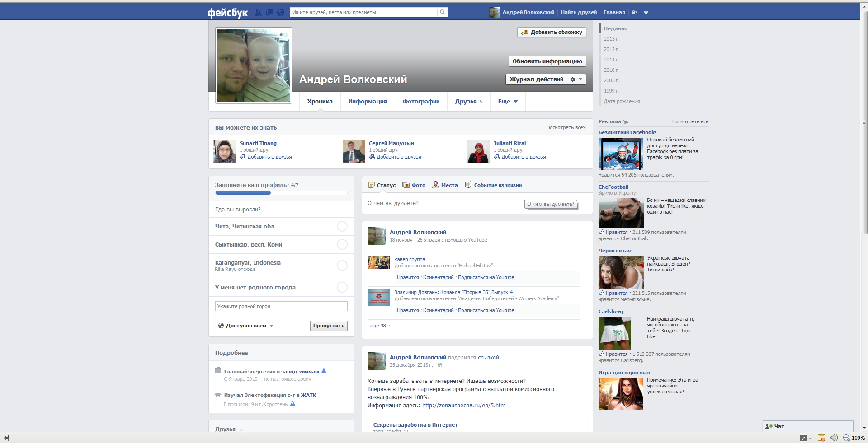
Task: Click the Укажите родной город input field
Action: pyautogui.click(x=281, y=306)
